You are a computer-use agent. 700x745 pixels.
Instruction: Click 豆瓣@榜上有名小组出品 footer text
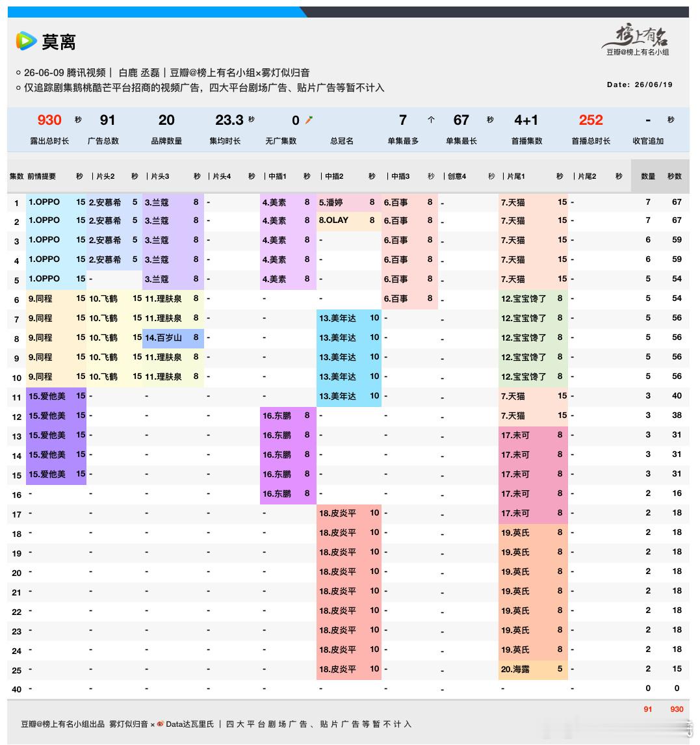[x=62, y=724]
